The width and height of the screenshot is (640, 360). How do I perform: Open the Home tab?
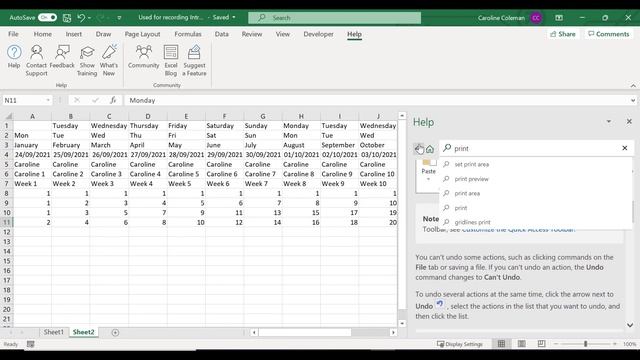(x=42, y=34)
